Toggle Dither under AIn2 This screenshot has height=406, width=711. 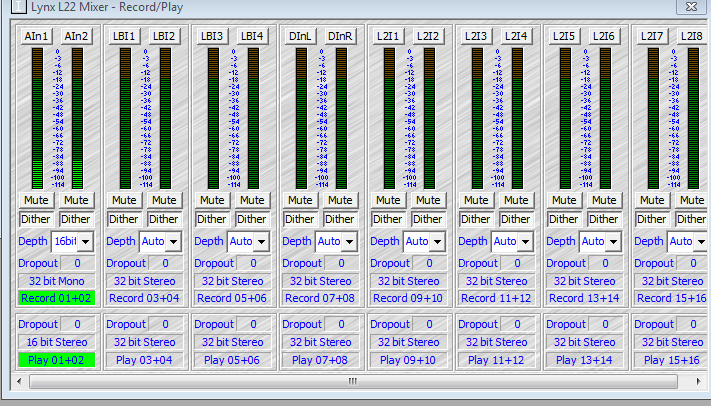[x=76, y=220]
